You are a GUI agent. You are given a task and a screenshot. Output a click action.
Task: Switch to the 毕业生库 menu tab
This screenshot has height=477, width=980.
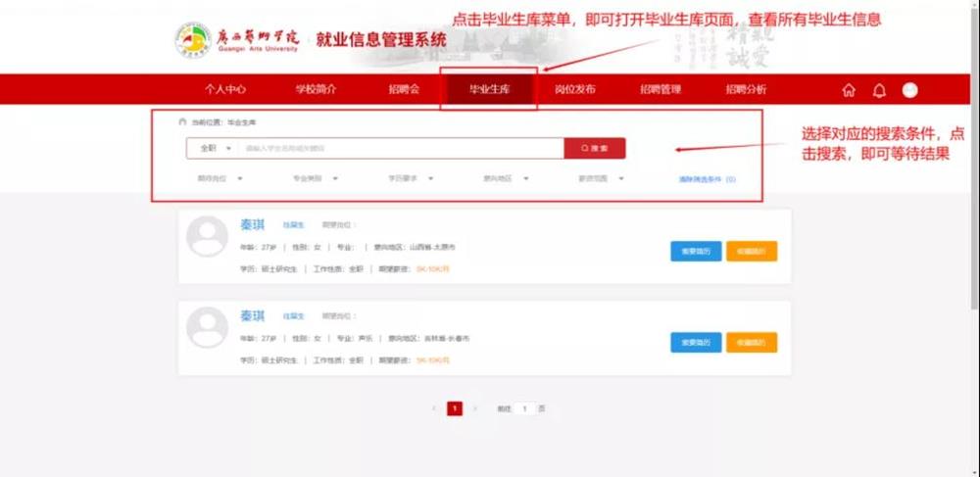(489, 90)
